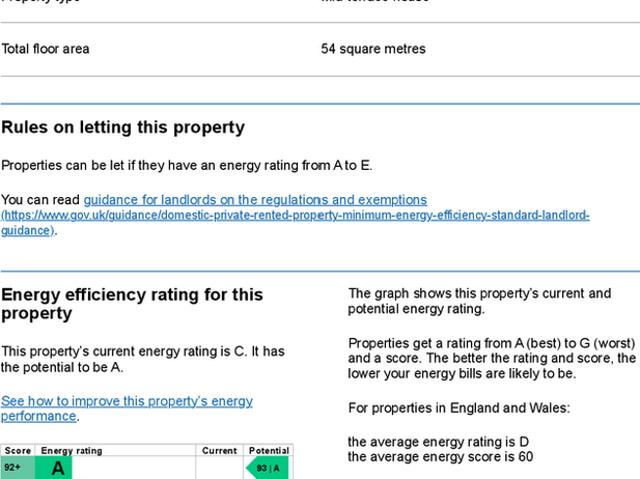Click the 'Rules on letting this property' heading
Screen dimensions: 640x479
pos(123,128)
